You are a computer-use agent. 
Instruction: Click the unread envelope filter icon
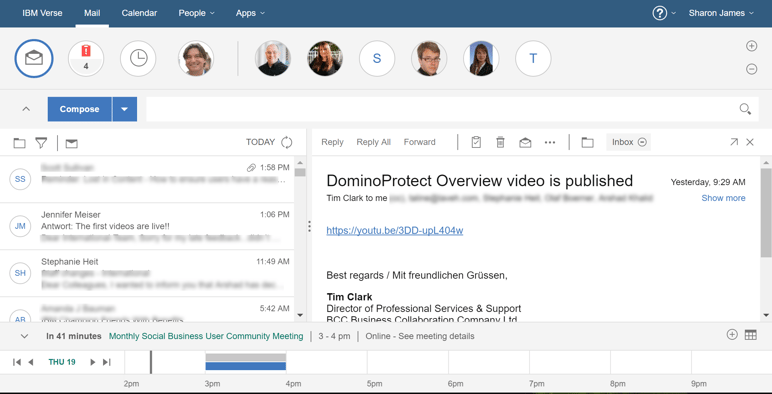point(71,143)
